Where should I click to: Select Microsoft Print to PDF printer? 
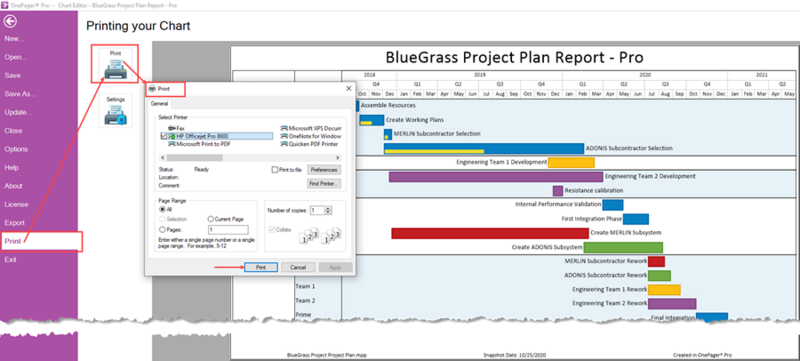pos(198,144)
